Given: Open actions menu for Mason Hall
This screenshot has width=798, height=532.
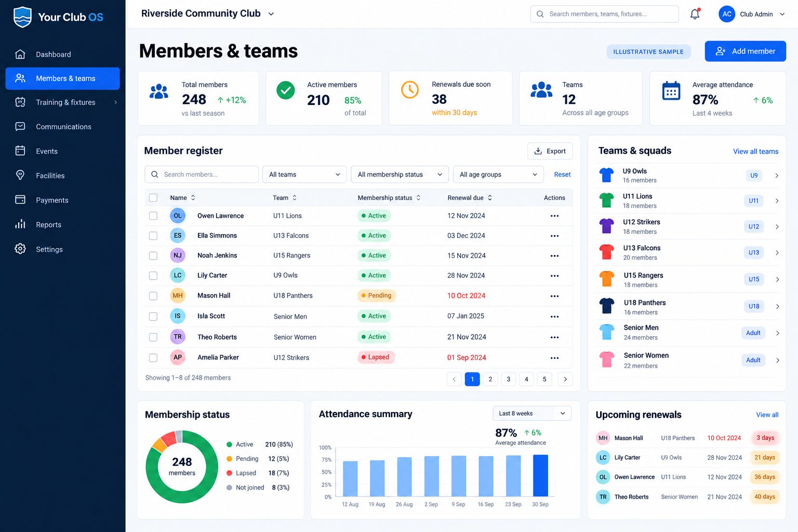Looking at the screenshot, I should click(554, 296).
